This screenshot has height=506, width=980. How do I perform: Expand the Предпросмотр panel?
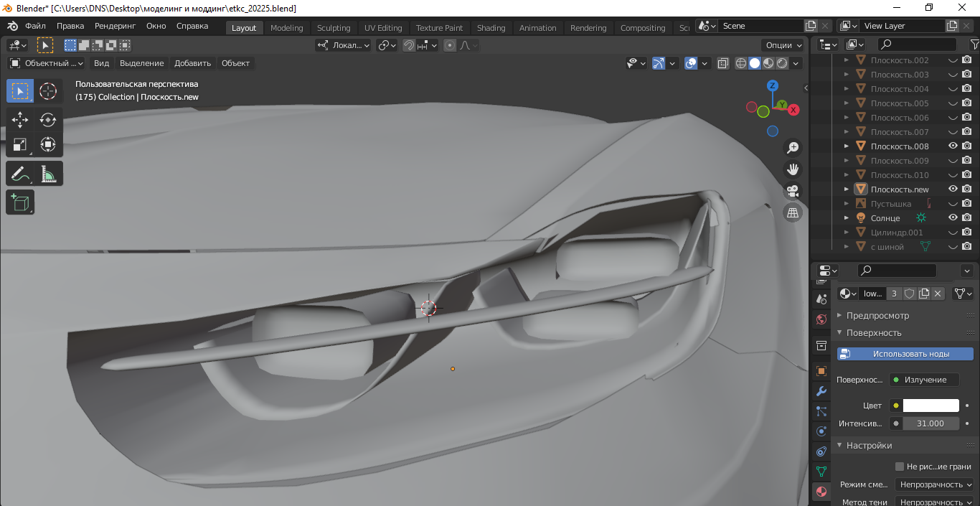click(877, 316)
